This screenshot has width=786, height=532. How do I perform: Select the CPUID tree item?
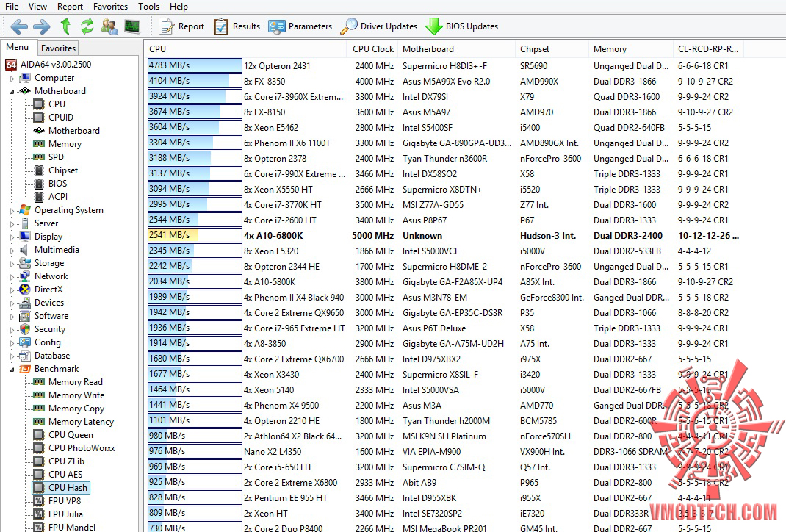[53, 117]
